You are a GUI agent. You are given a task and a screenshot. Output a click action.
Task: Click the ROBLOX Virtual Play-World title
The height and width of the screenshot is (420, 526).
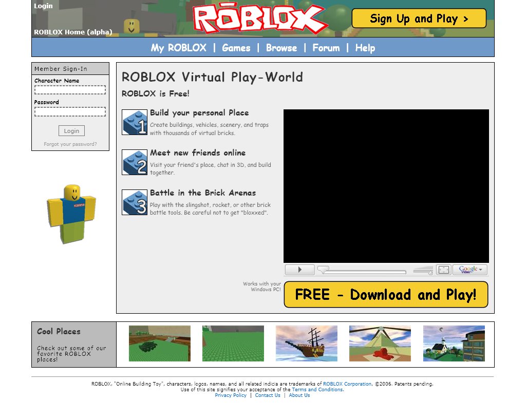(x=212, y=77)
